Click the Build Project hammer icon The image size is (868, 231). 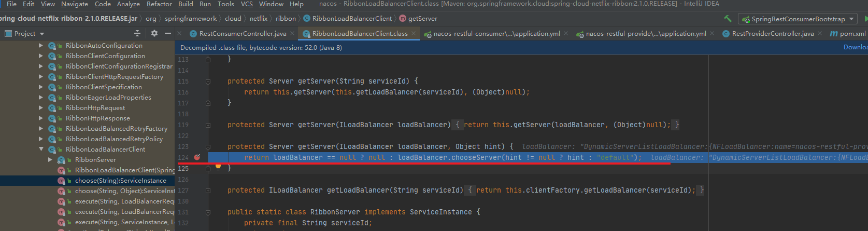tap(728, 19)
